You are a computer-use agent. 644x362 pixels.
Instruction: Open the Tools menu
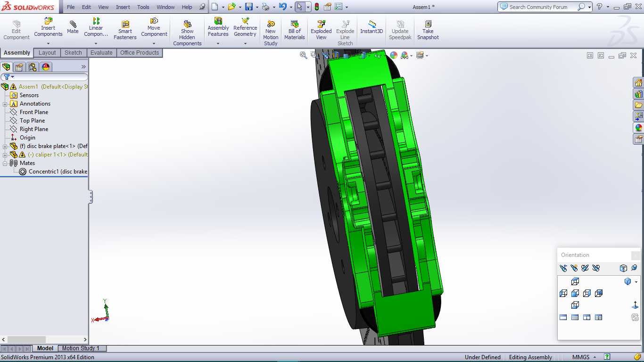[x=143, y=7]
